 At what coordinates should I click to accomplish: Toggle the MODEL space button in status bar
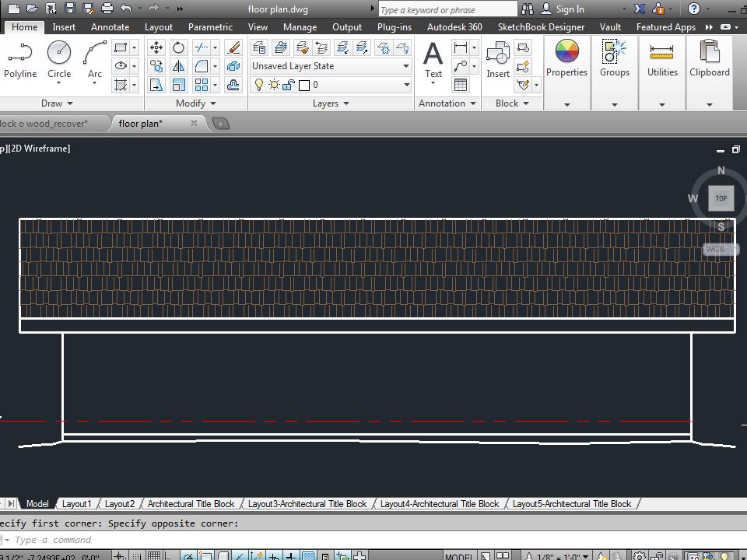coord(459,555)
